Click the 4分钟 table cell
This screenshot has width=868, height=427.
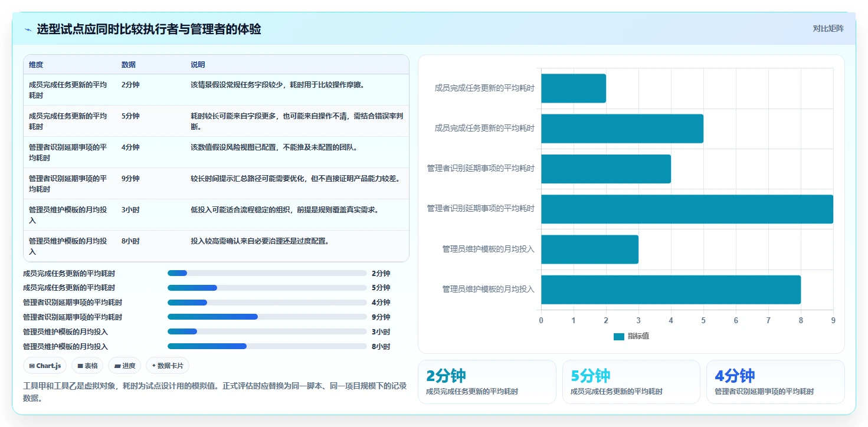pyautogui.click(x=130, y=147)
